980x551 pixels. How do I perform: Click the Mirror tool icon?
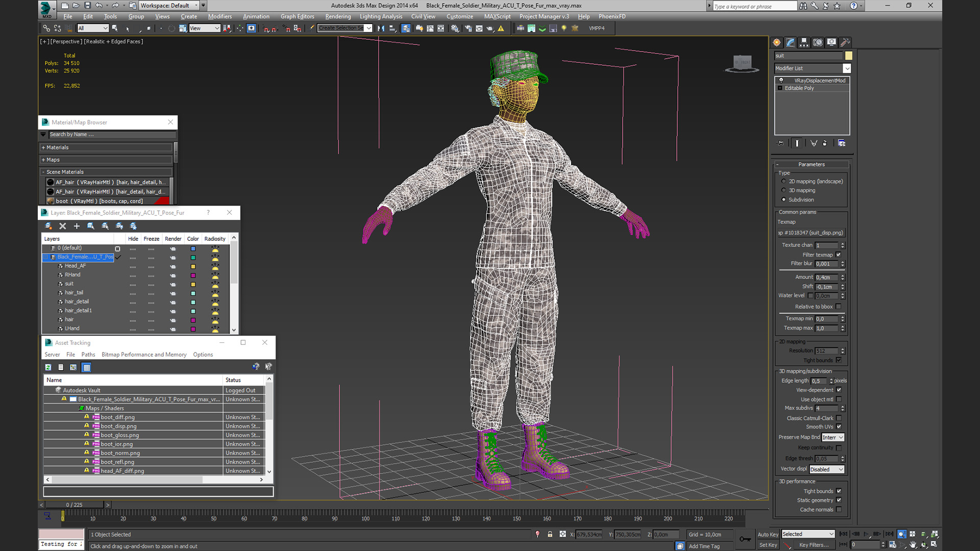[x=381, y=28]
